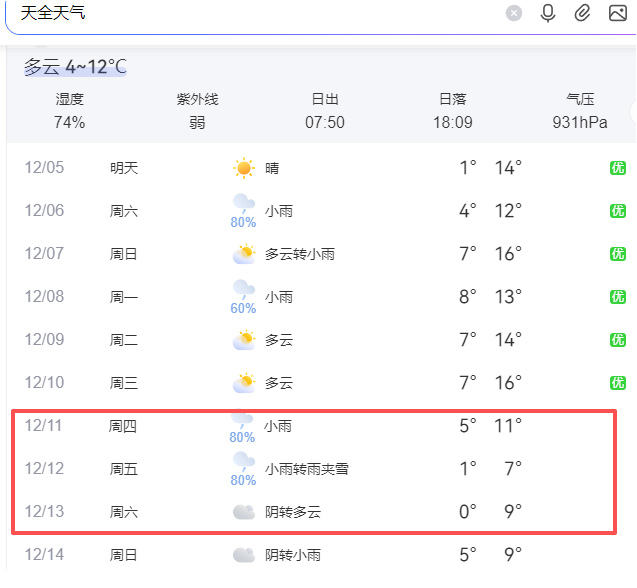637x588 pixels.
Task: Click the cloudy icon for 12/09
Action: [244, 340]
